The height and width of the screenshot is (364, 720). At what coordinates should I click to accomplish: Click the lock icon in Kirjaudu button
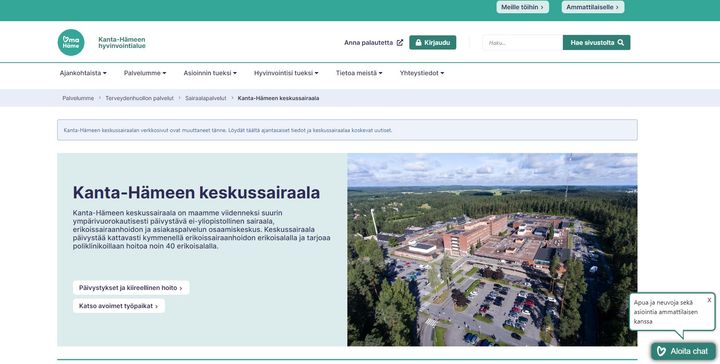click(418, 43)
